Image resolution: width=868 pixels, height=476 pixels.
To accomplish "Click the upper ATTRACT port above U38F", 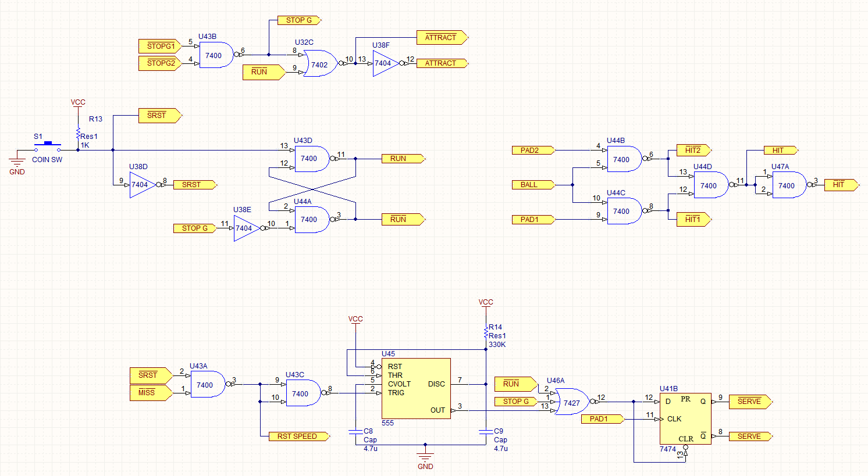I will point(443,38).
